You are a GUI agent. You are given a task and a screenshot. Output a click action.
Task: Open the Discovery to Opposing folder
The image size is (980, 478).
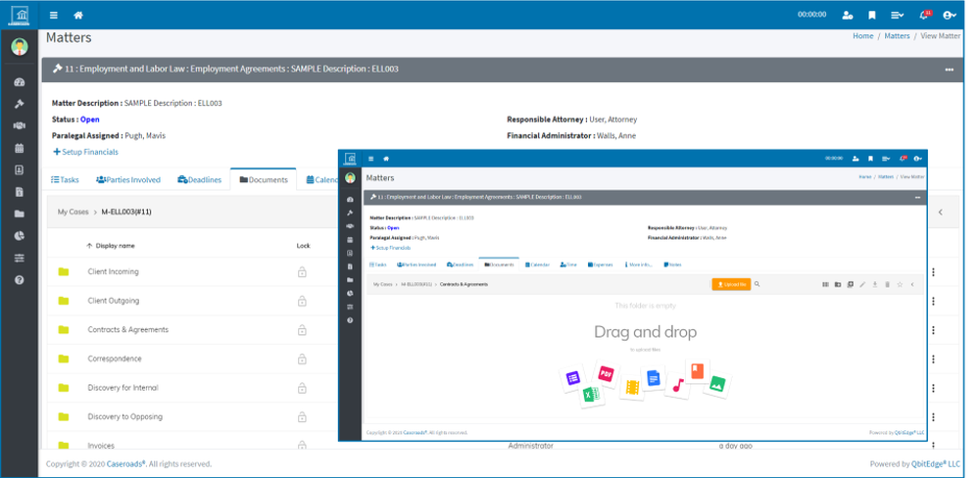pos(125,416)
